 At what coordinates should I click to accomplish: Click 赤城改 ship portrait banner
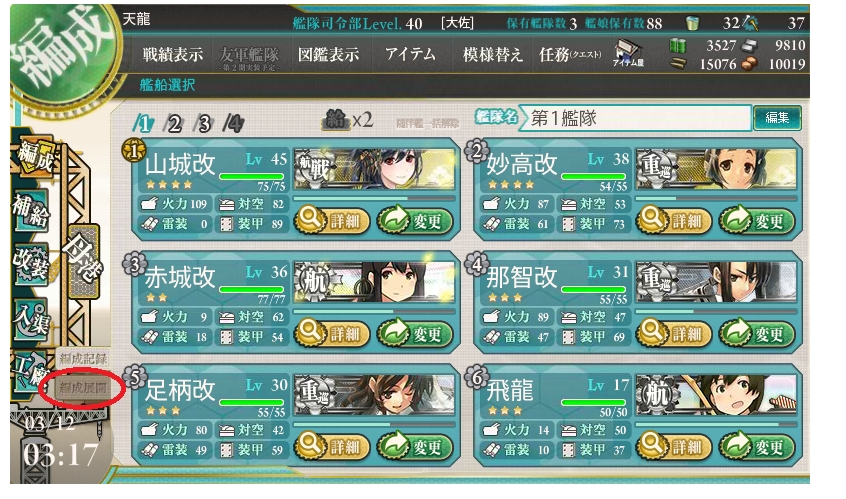point(374,281)
